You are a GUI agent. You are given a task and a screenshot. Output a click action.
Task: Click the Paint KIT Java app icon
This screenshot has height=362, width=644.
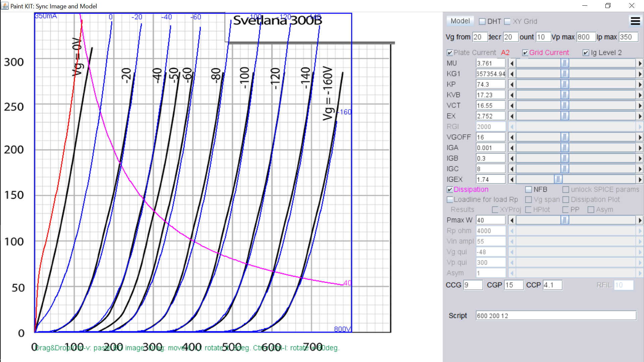coord(5,6)
